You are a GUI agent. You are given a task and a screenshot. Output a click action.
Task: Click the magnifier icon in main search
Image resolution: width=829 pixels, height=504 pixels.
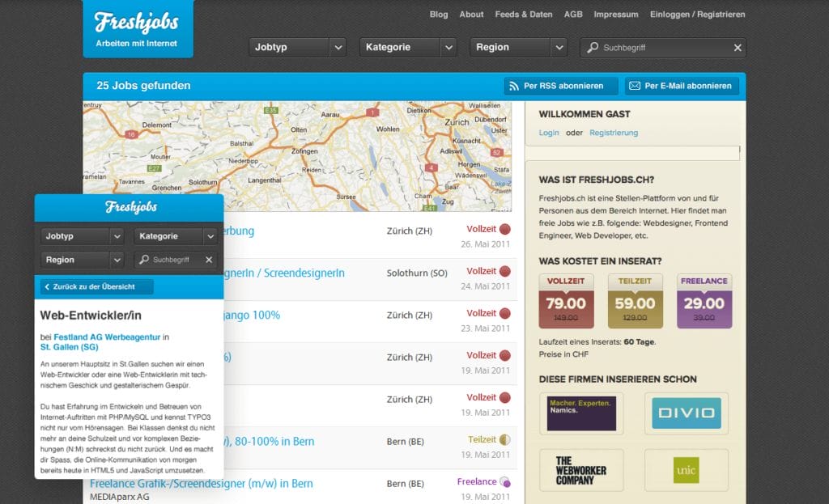point(593,48)
